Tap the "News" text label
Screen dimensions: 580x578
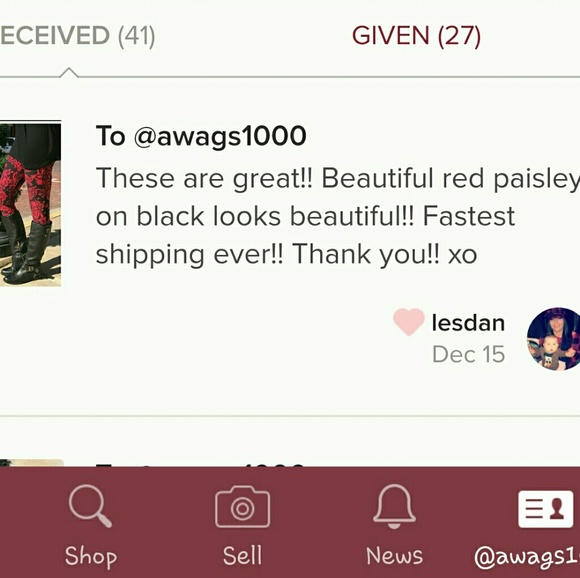394,556
